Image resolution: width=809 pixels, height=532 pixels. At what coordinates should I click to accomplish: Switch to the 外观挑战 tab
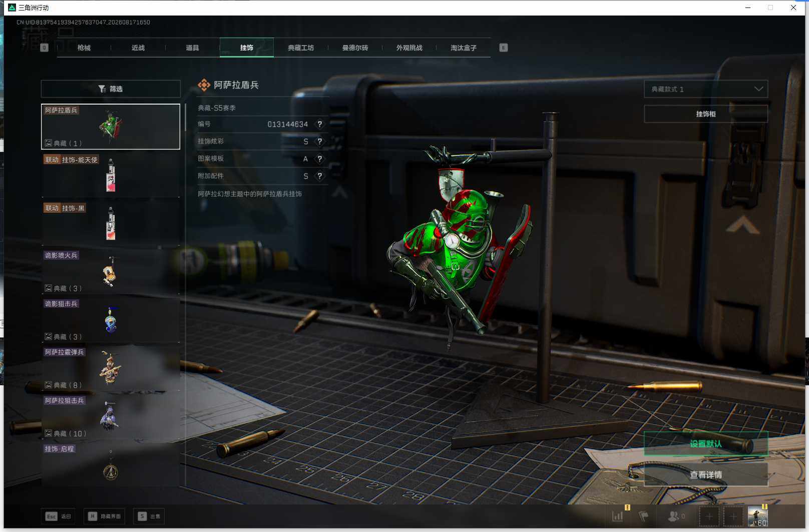pos(410,48)
